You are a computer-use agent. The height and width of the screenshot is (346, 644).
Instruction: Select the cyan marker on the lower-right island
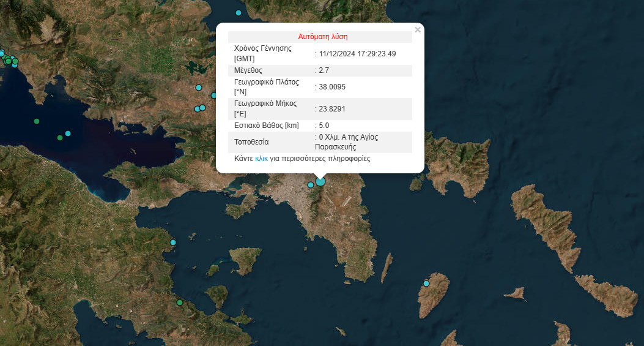click(426, 283)
